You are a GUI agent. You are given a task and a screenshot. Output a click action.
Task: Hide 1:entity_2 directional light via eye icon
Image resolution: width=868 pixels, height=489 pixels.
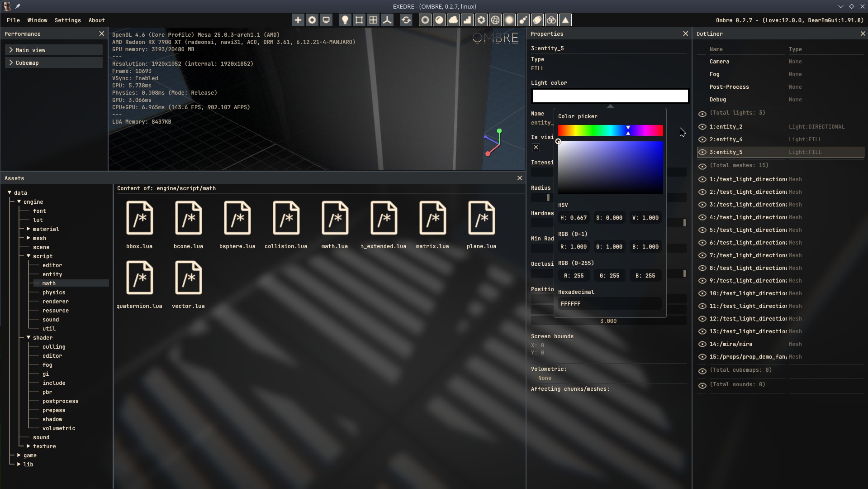[x=702, y=127]
